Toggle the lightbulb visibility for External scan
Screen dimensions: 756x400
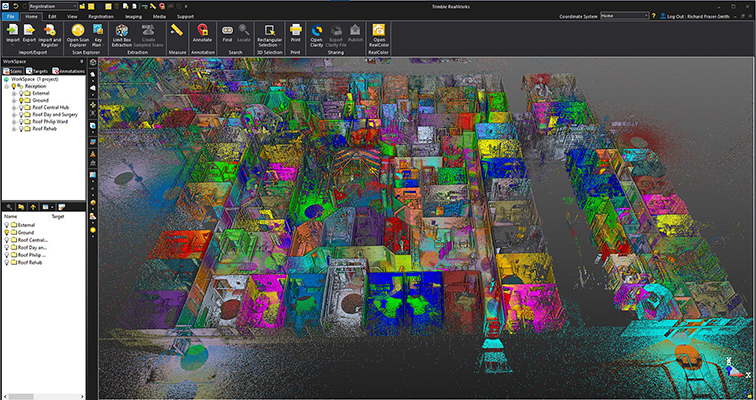point(23,93)
